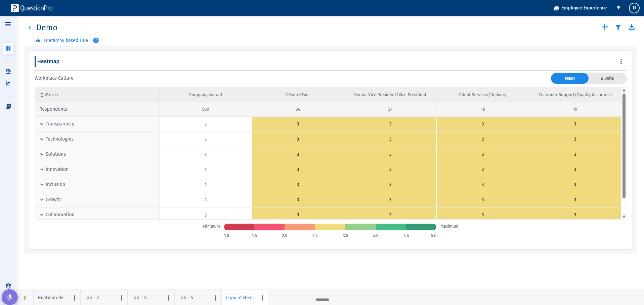Sort the table by Metric column

49,95
